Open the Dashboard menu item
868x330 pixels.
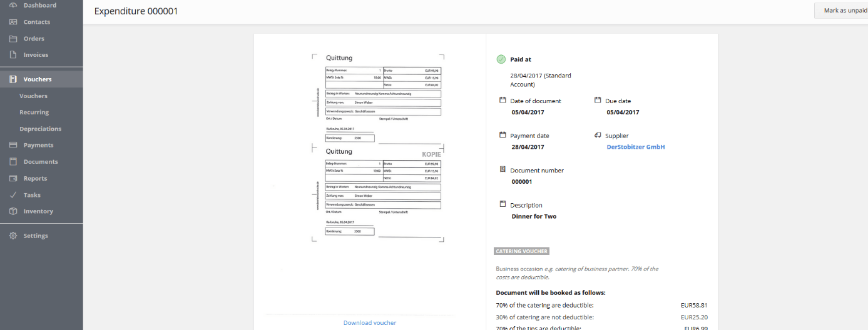tap(39, 6)
